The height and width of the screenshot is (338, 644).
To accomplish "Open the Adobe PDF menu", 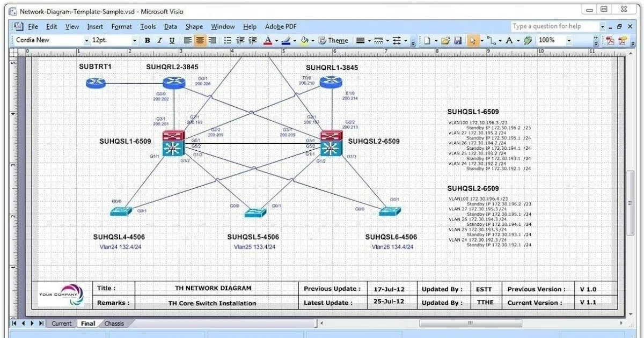I will pyautogui.click(x=280, y=26).
